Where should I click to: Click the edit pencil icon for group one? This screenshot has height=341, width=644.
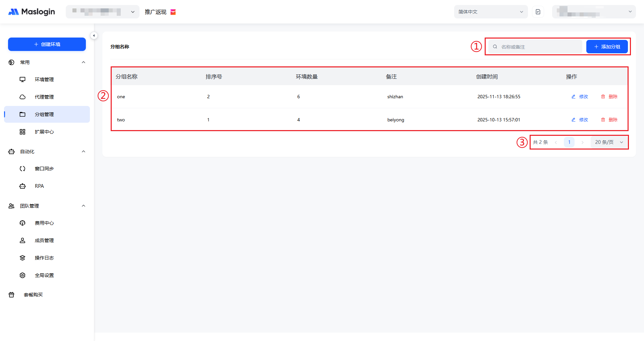click(573, 97)
